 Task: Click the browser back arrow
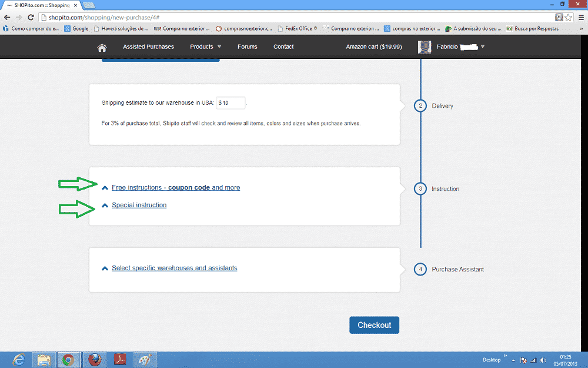tap(7, 18)
